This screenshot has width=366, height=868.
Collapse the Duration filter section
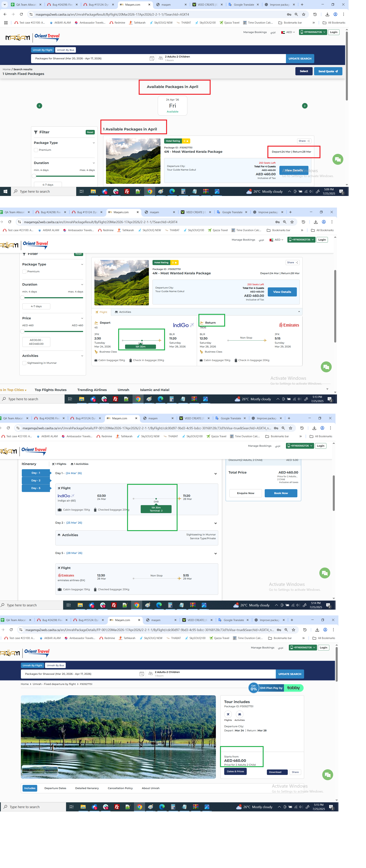[94, 163]
